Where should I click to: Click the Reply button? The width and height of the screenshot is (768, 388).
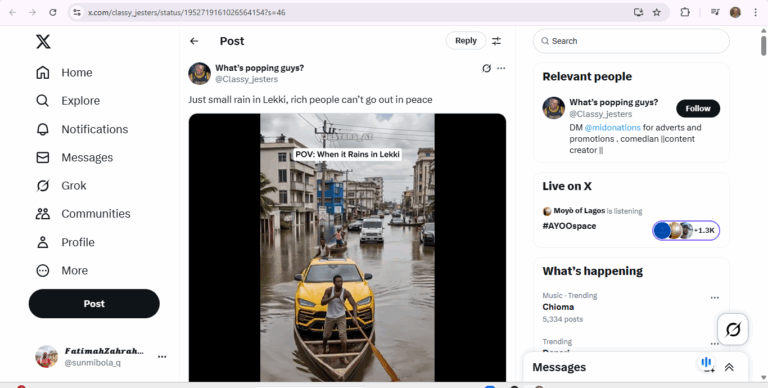(x=466, y=41)
